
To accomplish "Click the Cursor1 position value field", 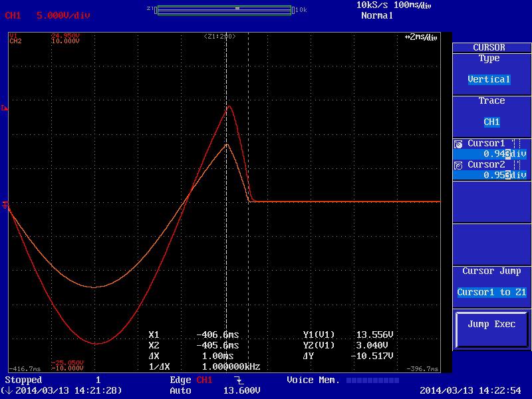I will (504, 154).
